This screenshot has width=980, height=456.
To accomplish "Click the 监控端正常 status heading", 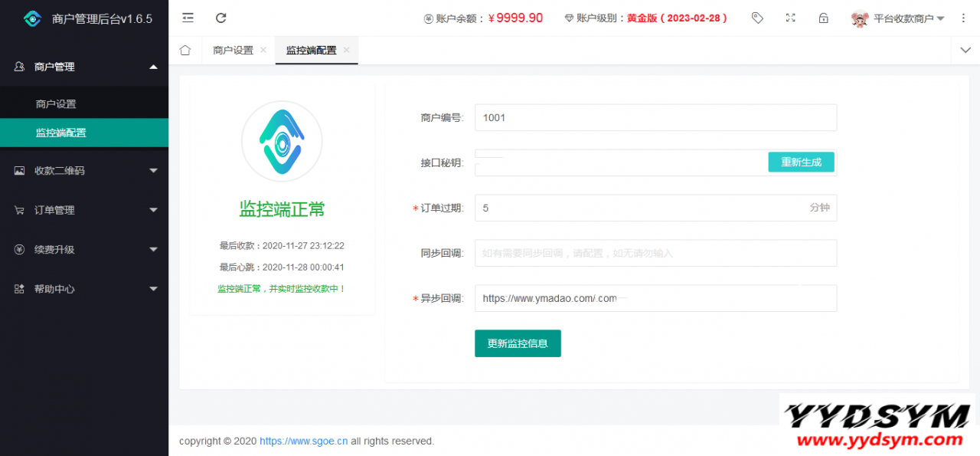I will (x=282, y=208).
